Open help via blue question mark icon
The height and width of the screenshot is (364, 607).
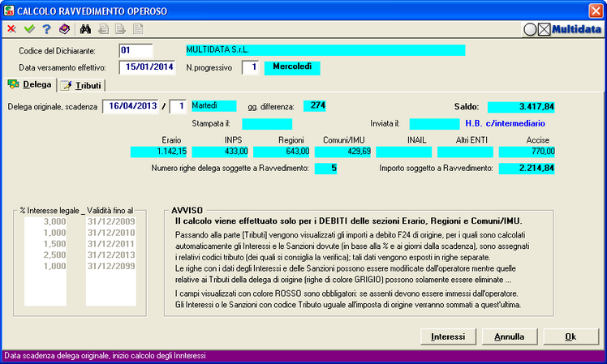click(46, 29)
